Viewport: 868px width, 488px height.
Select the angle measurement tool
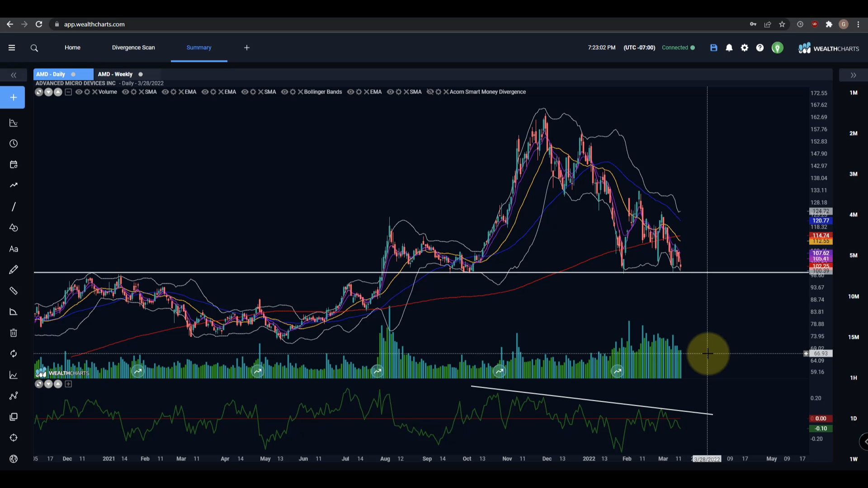[14, 312]
